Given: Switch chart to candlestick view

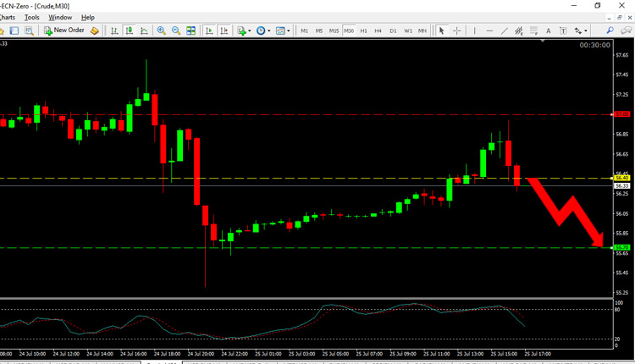Looking at the screenshot, I should point(130,30).
